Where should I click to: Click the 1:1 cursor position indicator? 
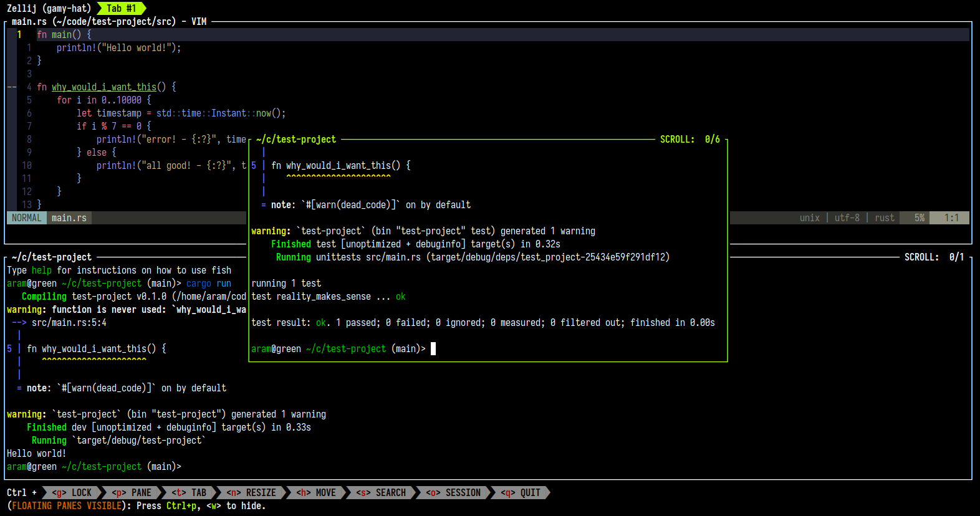point(951,217)
